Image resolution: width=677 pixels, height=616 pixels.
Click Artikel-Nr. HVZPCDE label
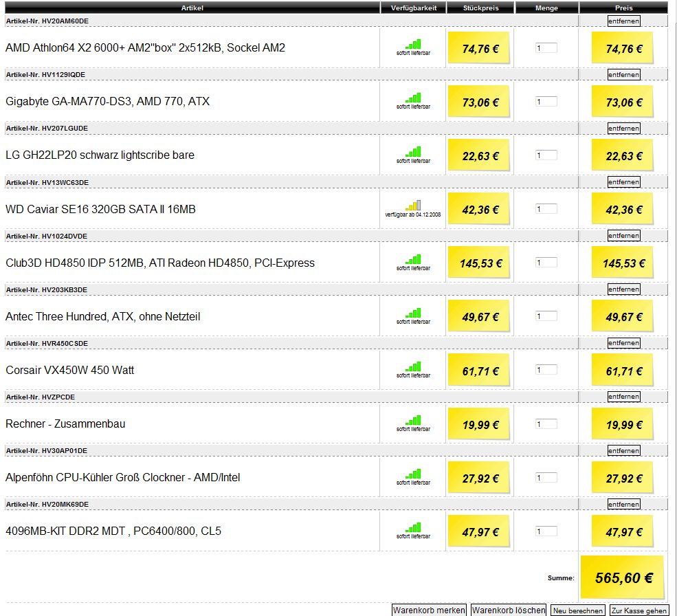pyautogui.click(x=40, y=397)
